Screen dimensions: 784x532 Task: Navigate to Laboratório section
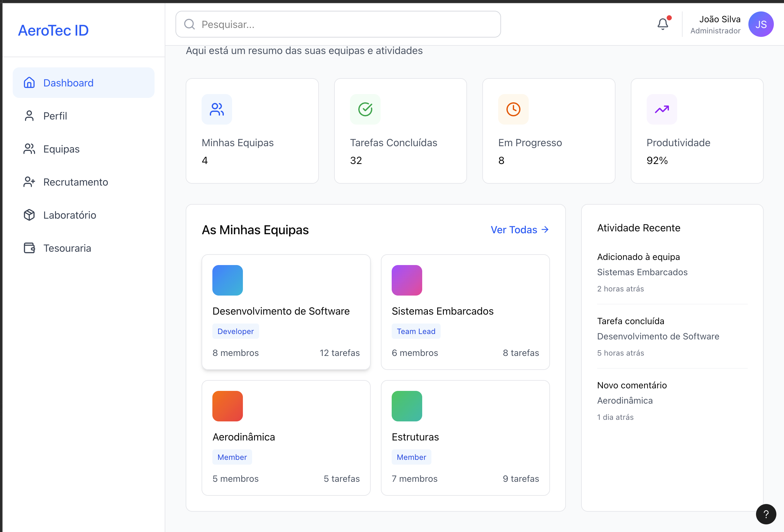(70, 215)
